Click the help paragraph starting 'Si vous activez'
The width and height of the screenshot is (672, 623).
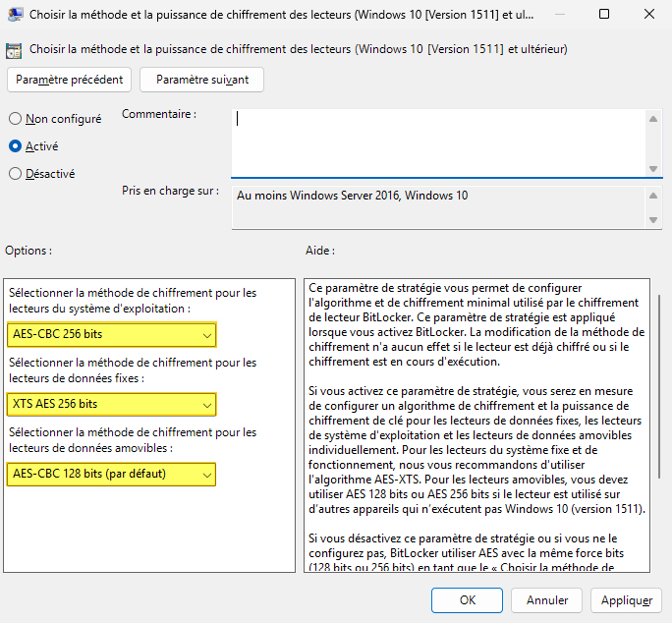click(476, 450)
